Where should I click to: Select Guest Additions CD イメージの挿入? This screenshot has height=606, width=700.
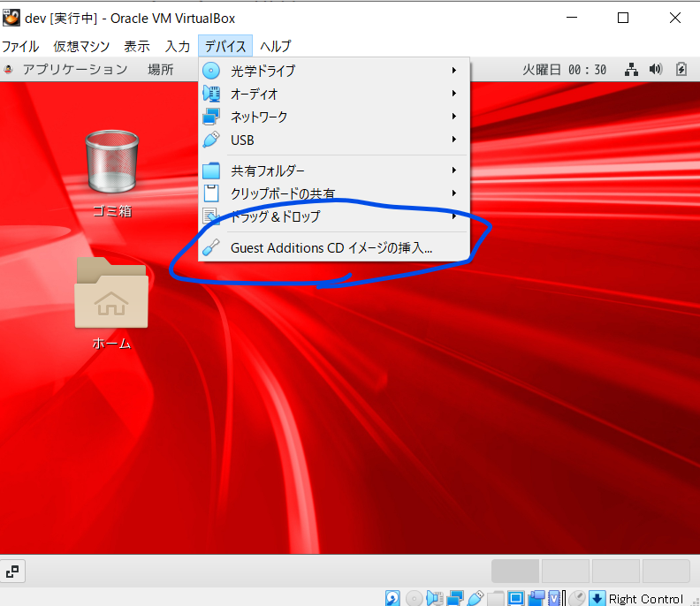(x=334, y=247)
